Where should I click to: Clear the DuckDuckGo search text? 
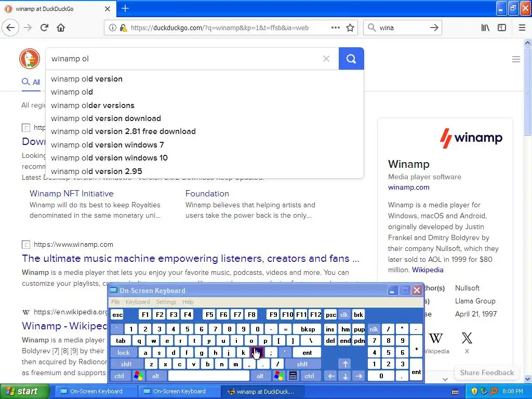click(x=326, y=59)
